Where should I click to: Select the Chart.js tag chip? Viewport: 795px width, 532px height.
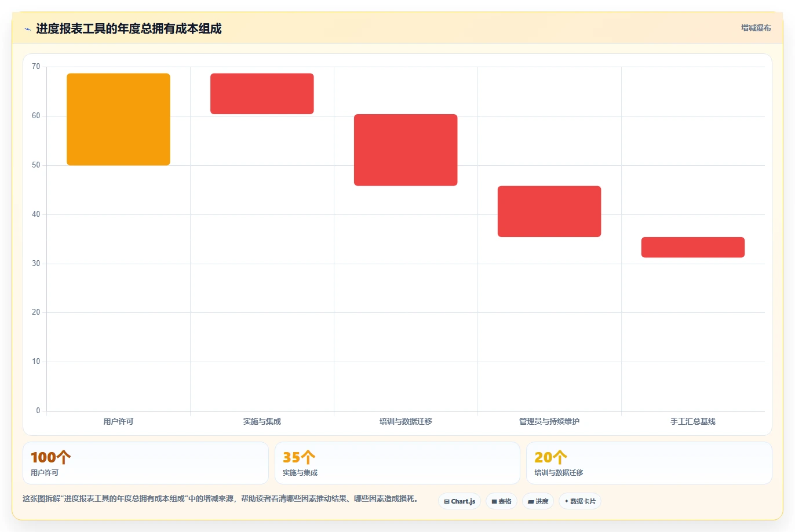click(460, 501)
